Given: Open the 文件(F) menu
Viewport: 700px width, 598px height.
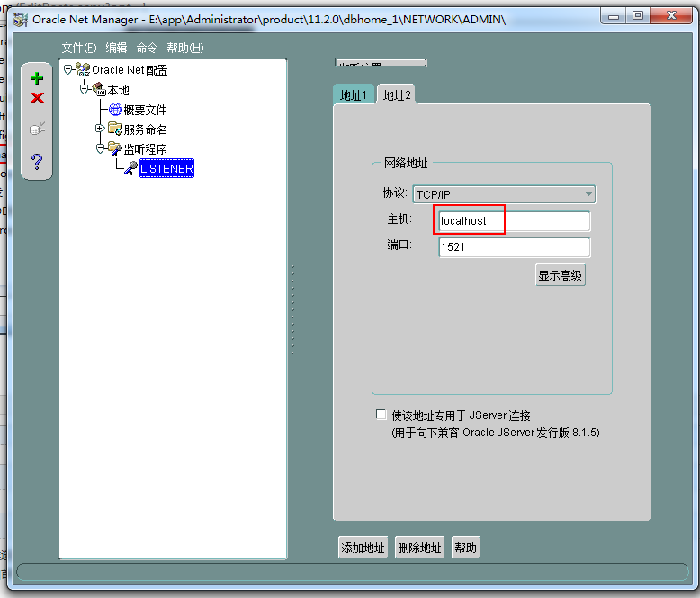Looking at the screenshot, I should click(x=79, y=48).
